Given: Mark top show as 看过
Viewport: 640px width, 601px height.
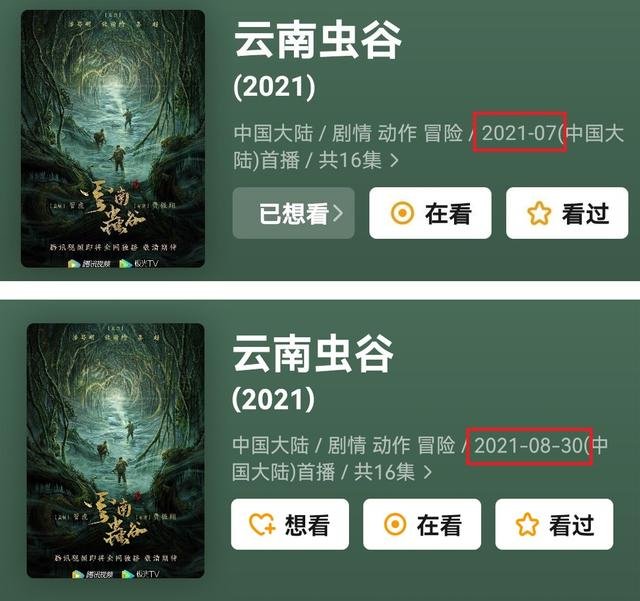Looking at the screenshot, I should click(x=567, y=213).
